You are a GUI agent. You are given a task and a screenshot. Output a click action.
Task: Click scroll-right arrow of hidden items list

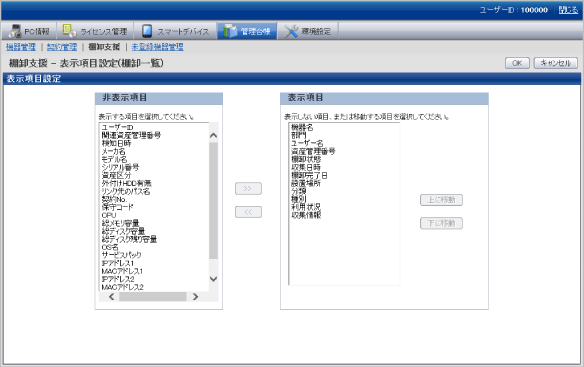tap(195, 297)
